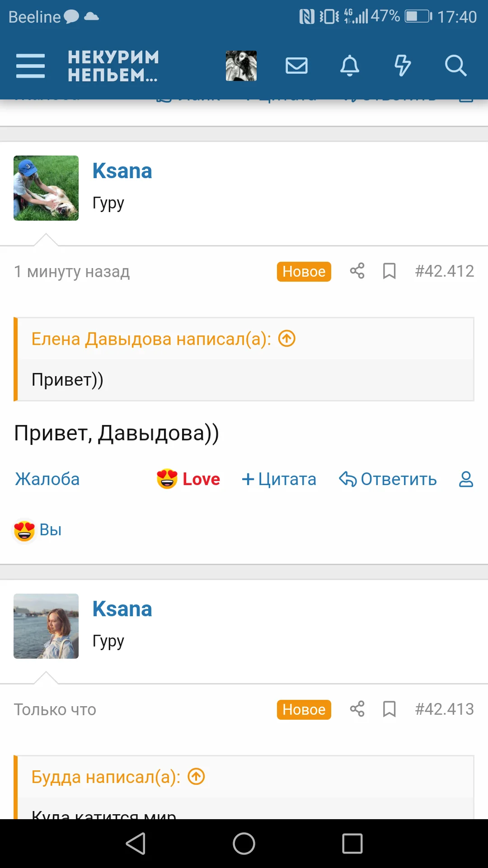Open your account avatar menu in header
Image resolution: width=488 pixels, height=868 pixels.
pyautogui.click(x=241, y=66)
